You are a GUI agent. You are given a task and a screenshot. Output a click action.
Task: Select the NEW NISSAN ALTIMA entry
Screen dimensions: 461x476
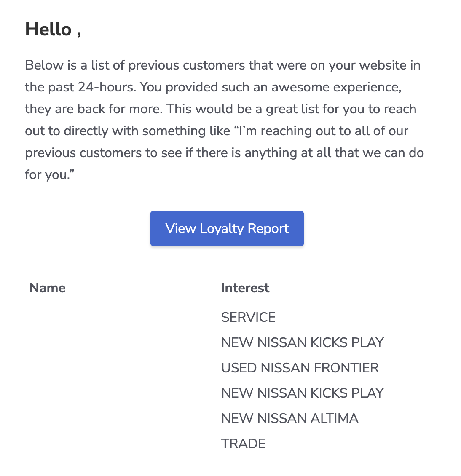(x=289, y=418)
